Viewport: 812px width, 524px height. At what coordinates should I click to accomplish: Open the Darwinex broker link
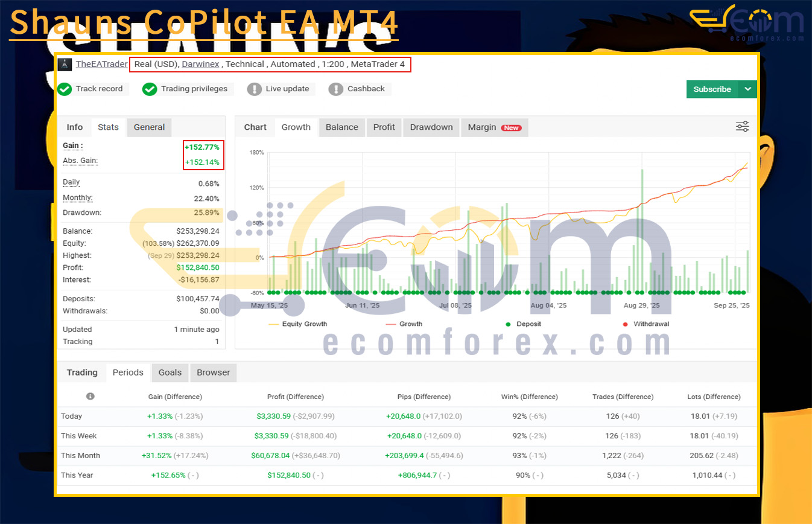pyautogui.click(x=200, y=64)
